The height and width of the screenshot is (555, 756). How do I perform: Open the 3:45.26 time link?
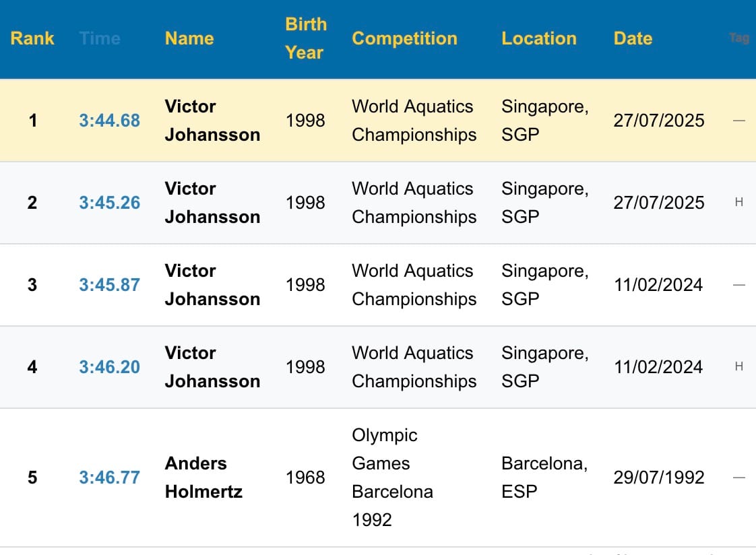[x=109, y=203]
